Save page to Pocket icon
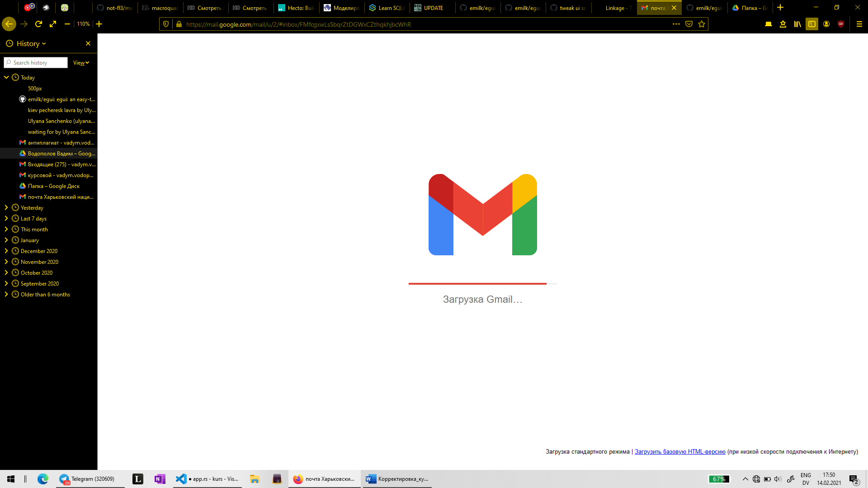 click(x=689, y=24)
